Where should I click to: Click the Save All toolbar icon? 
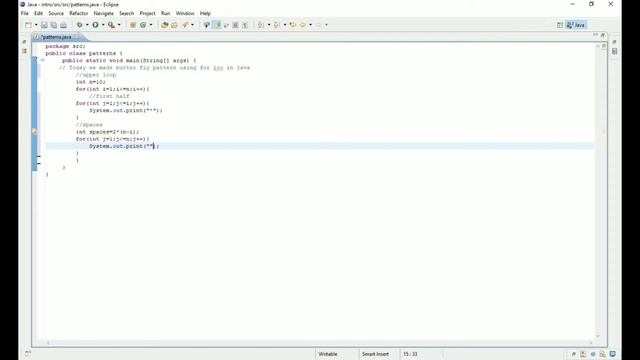coord(54,25)
